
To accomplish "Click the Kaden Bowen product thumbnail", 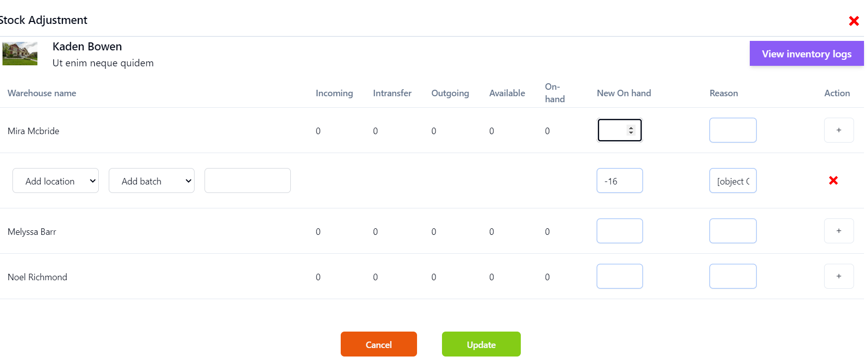I will pyautogui.click(x=20, y=54).
